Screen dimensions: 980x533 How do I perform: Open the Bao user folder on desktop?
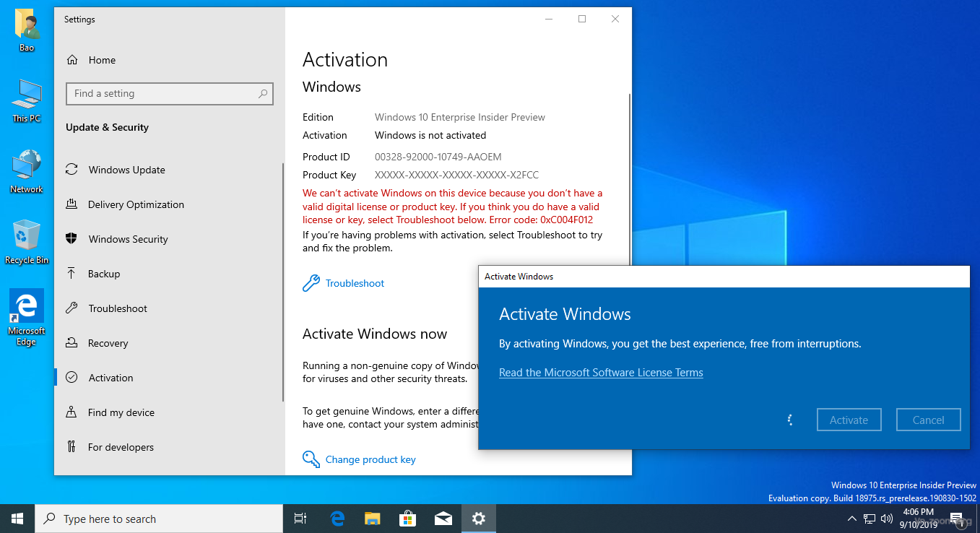(27, 30)
